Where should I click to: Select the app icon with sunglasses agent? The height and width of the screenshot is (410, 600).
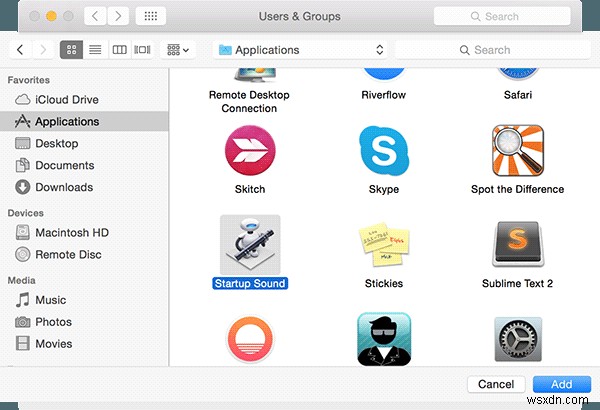[x=384, y=339]
